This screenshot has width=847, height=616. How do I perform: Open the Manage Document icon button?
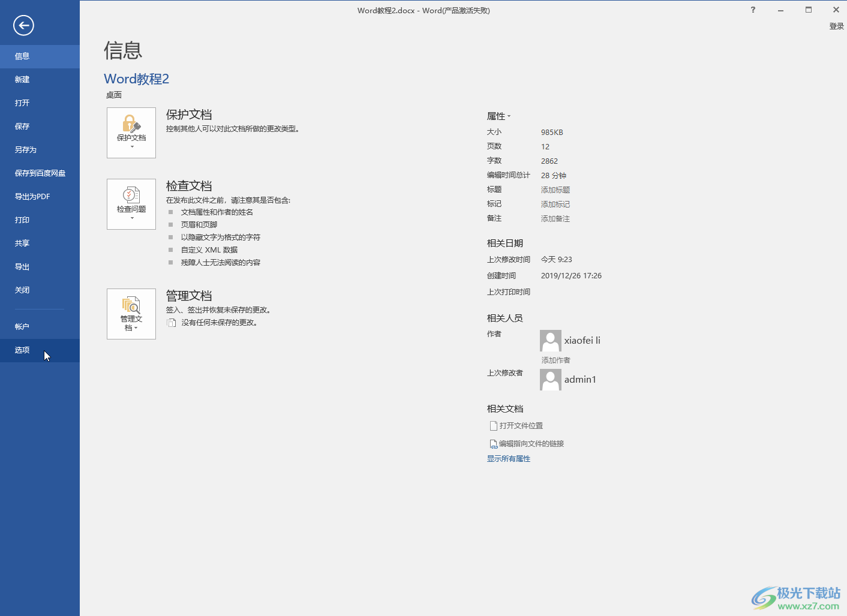coord(131,314)
